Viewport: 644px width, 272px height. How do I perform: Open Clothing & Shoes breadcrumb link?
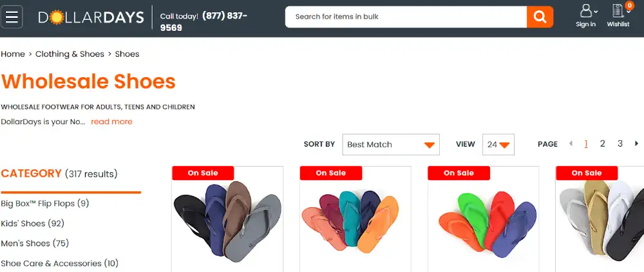pos(70,54)
